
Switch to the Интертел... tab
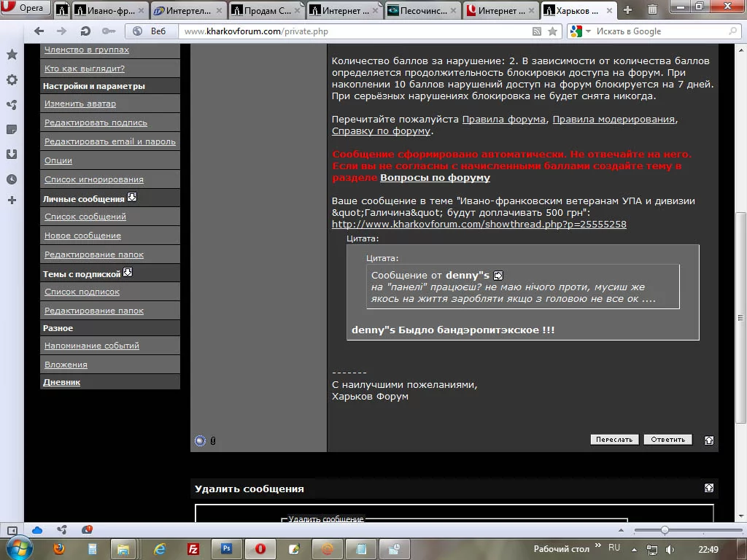pyautogui.click(x=187, y=10)
